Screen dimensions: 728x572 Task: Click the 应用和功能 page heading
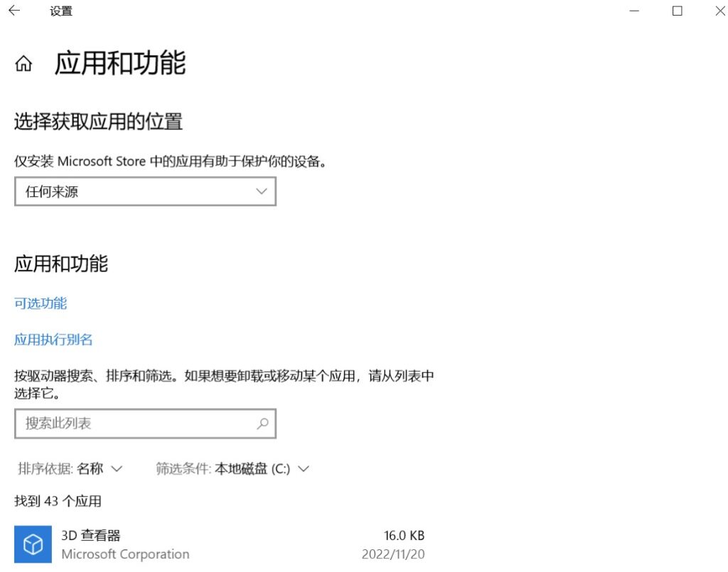pyautogui.click(x=121, y=63)
